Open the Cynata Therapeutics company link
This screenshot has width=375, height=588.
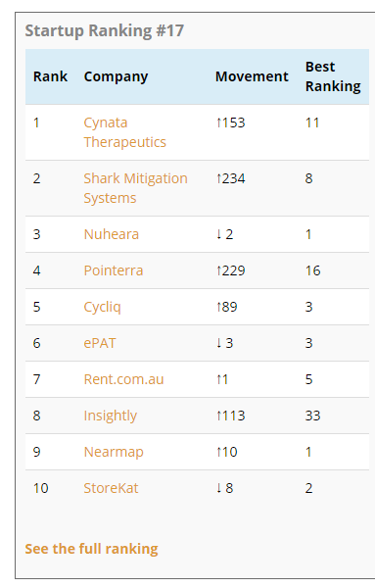(x=124, y=132)
